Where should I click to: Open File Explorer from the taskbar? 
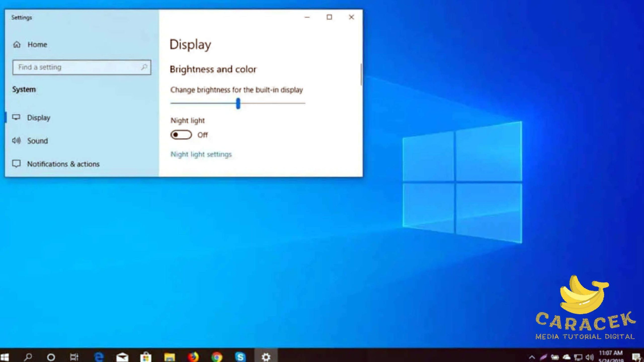coord(169,357)
